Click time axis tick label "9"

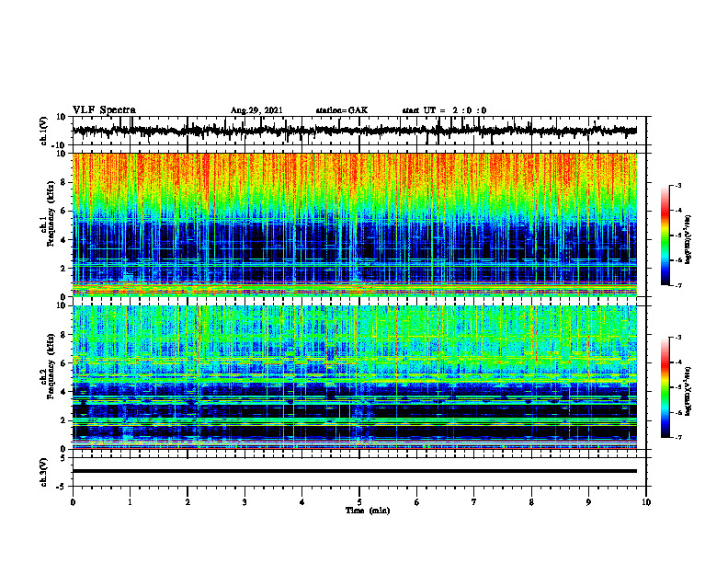coord(588,502)
